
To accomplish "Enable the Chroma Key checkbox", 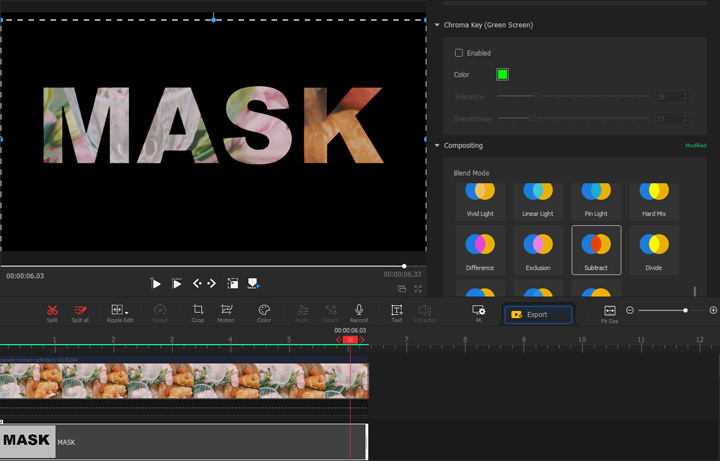I will (x=459, y=53).
